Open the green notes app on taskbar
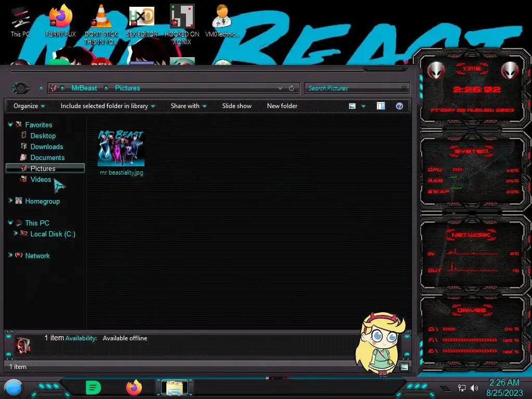The height and width of the screenshot is (399, 532). point(93,388)
